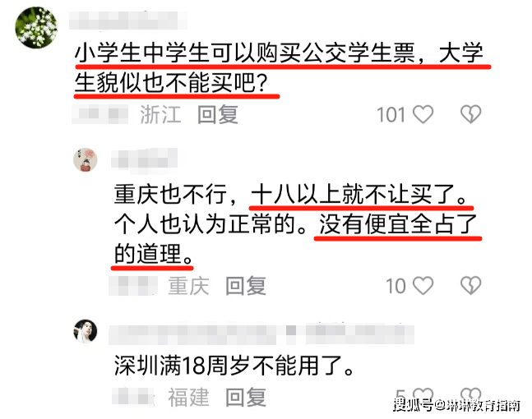Open the flower avatar profile
Screen dimensions: 532x419
pyautogui.click(x=36, y=27)
